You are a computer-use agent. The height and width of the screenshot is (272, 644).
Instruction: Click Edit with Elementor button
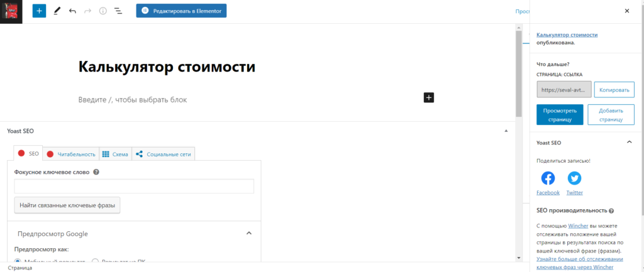(x=181, y=11)
